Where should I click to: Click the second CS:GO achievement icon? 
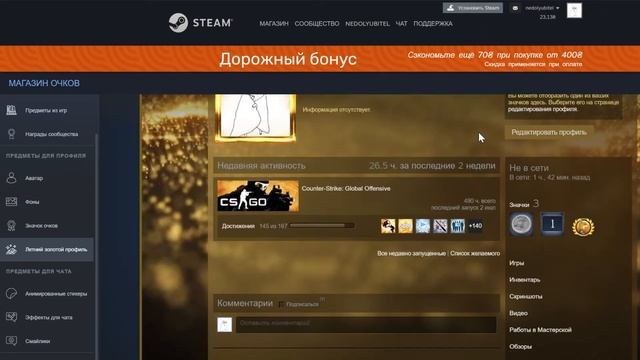(405, 226)
